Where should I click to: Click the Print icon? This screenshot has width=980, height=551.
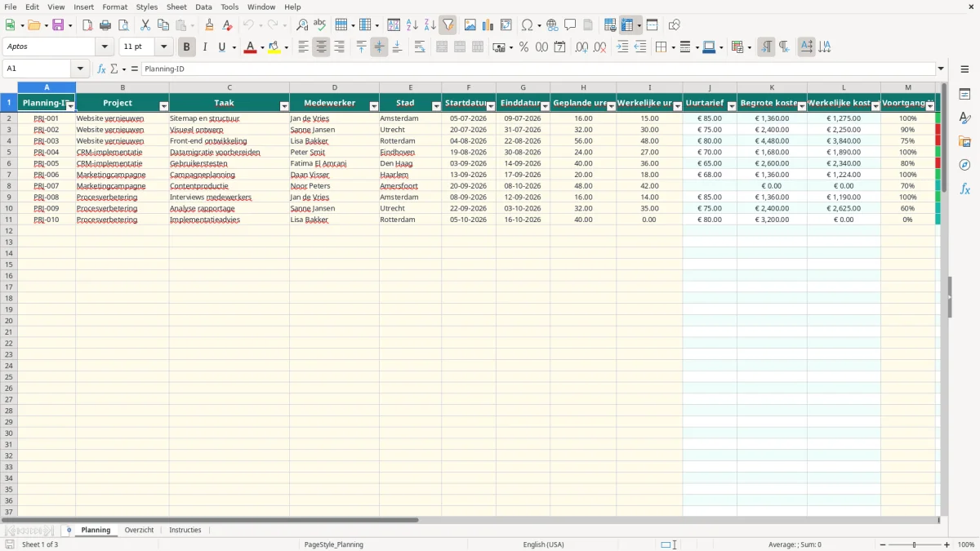(x=105, y=25)
